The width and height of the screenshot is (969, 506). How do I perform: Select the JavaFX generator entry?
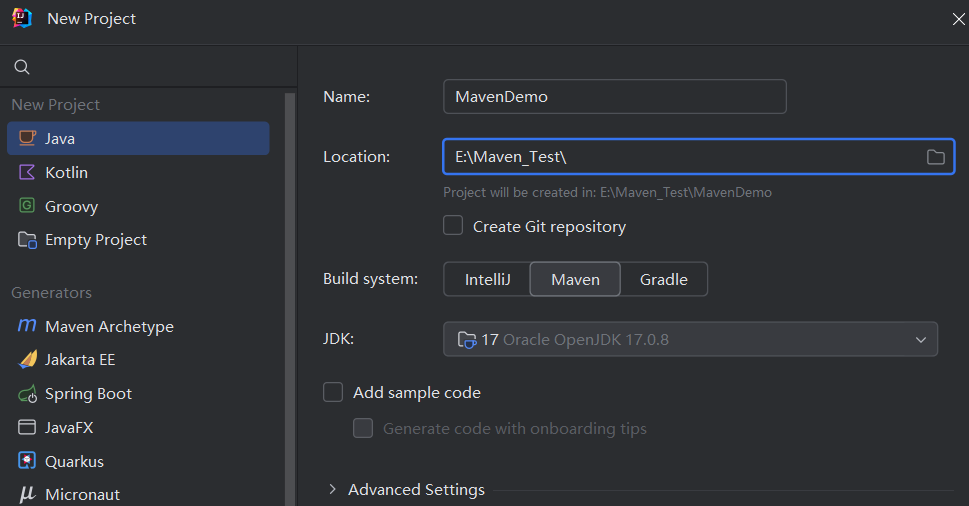pos(69,428)
